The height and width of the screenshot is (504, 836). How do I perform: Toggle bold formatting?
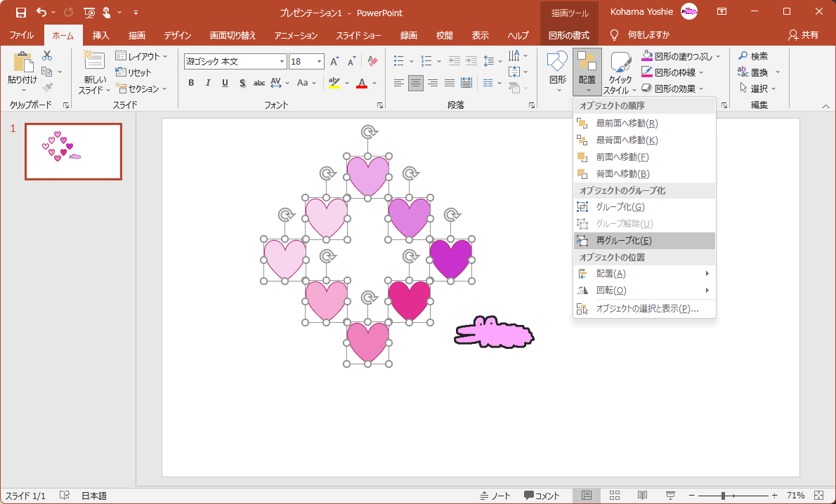coord(191,83)
